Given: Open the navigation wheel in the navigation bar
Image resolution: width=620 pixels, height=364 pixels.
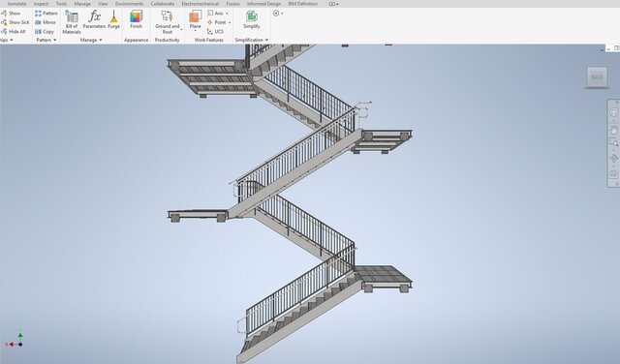Looking at the screenshot, I should tap(613, 112).
